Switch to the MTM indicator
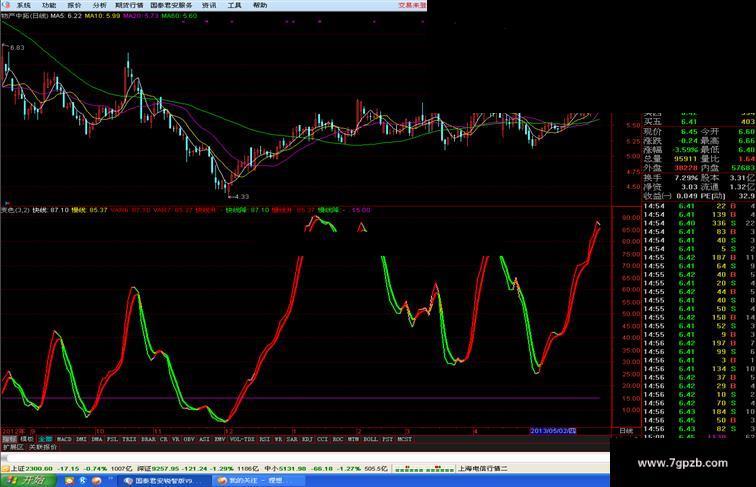Screen dimensions: 756x487 pos(353,439)
